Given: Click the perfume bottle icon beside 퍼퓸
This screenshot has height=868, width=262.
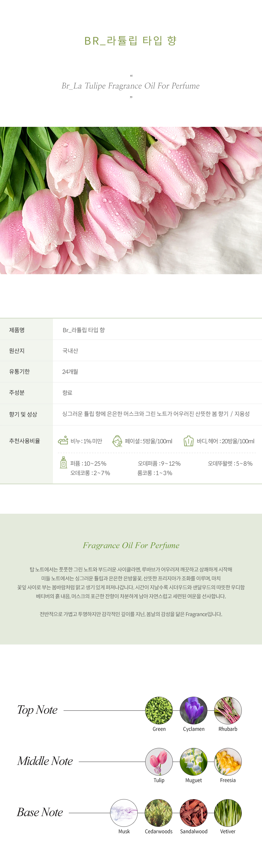Looking at the screenshot, I should (x=63, y=463).
